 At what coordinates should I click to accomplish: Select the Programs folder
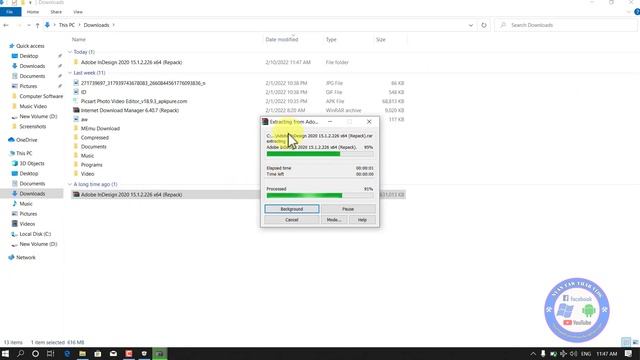91,165
